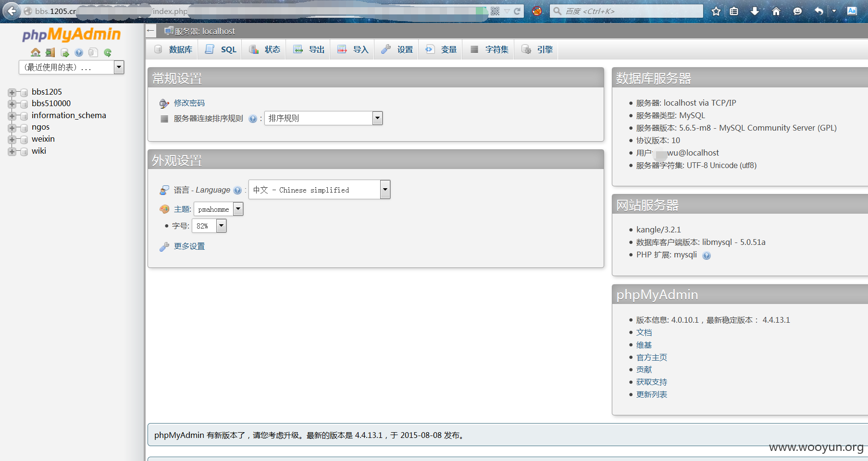
Task: Go to browser home page icon
Action: (776, 11)
